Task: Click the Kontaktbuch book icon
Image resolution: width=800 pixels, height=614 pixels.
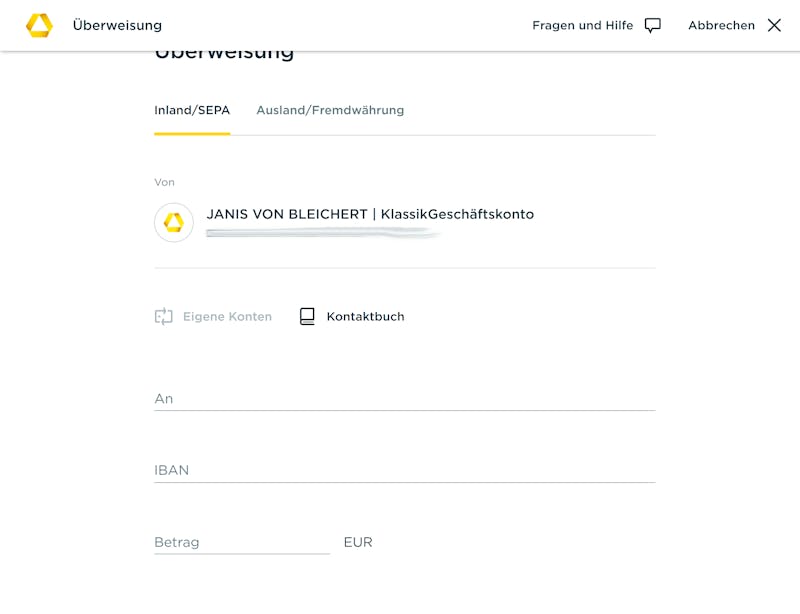Action: [307, 316]
